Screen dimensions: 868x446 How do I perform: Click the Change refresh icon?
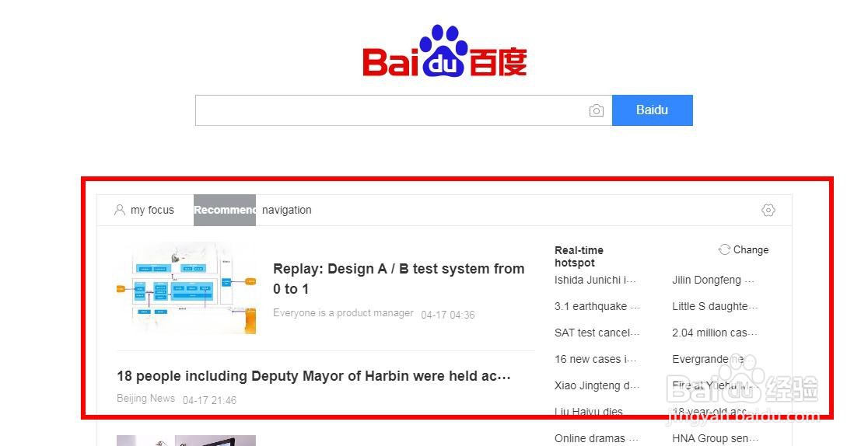725,249
